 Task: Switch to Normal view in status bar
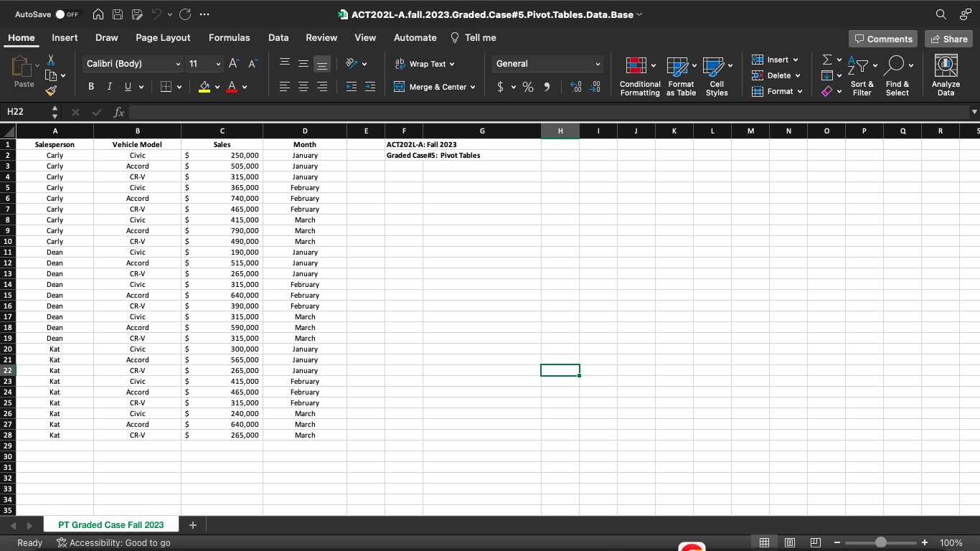(765, 543)
